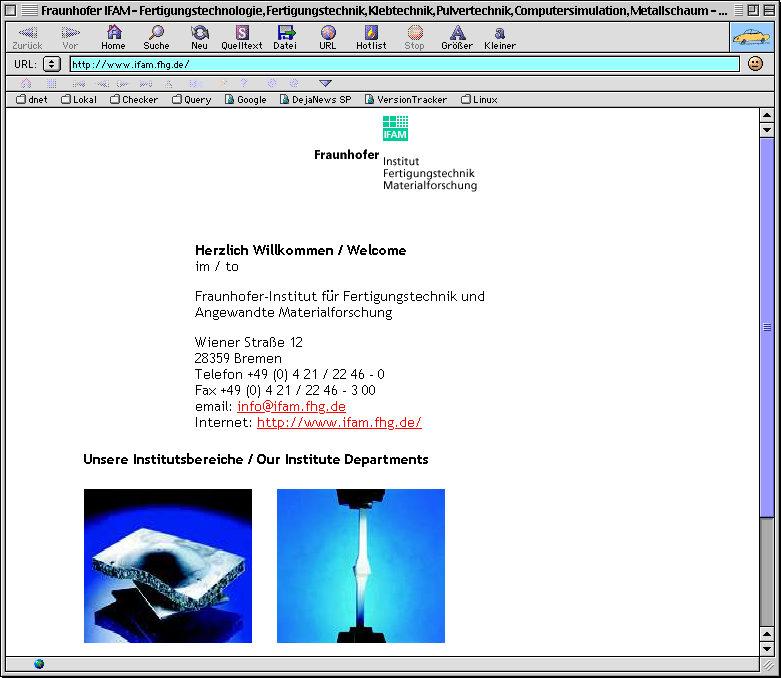Open the DejaNews SP bookmark
Viewport: 781px width, 678px height.
tap(316, 100)
